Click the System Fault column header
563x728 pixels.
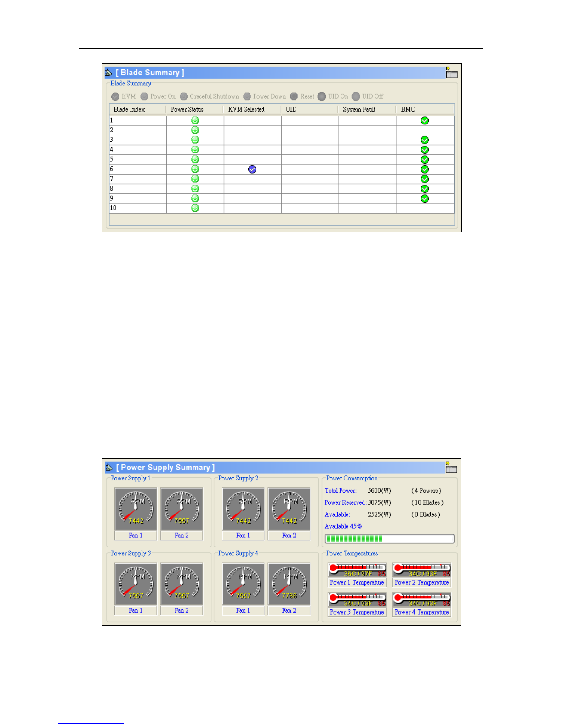[x=367, y=109]
